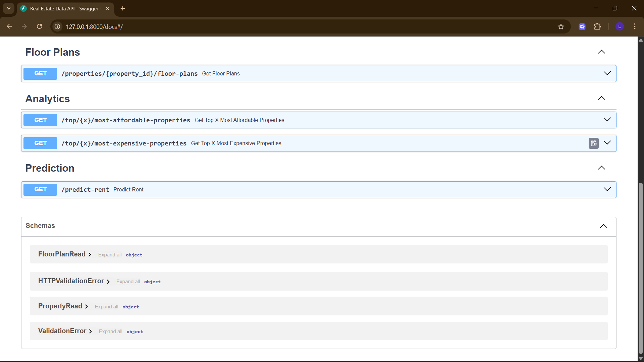Click Expand all for FloorPlanRead
The width and height of the screenshot is (644, 362).
point(110,255)
